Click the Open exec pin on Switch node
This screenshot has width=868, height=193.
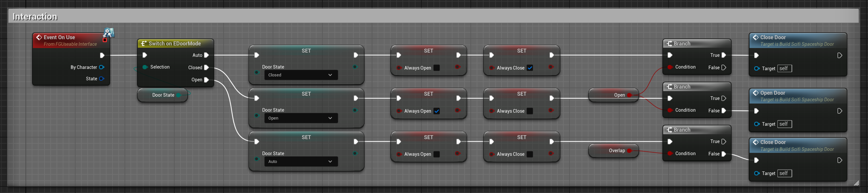tap(207, 80)
